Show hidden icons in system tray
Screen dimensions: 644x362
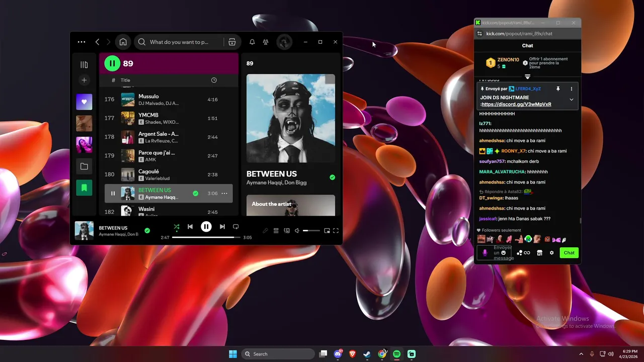[581, 354]
